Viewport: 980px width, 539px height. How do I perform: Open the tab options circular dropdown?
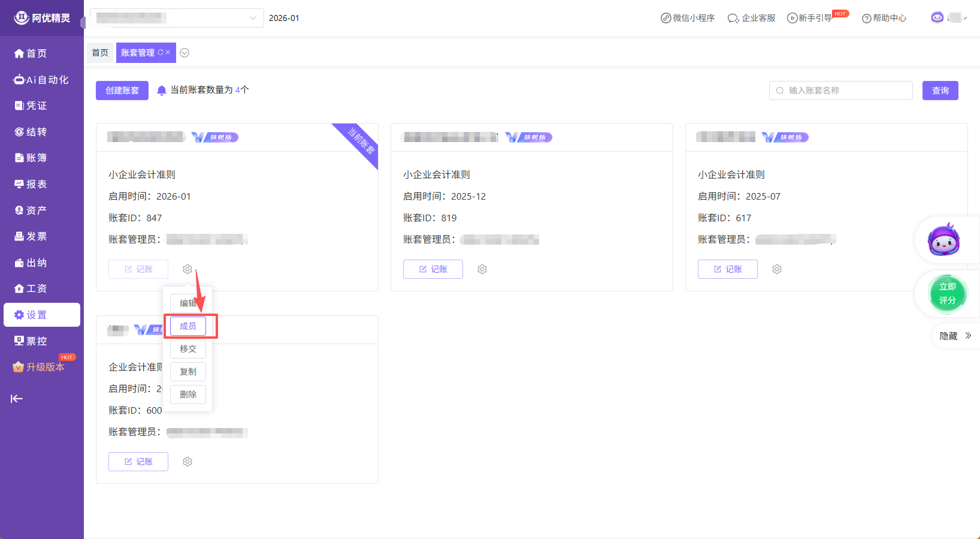184,53
